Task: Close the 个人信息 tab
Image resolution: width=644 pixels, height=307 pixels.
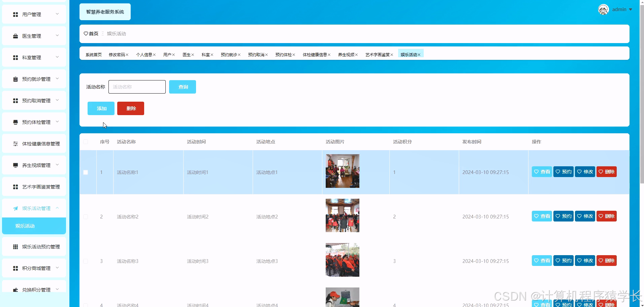Action: pos(154,55)
